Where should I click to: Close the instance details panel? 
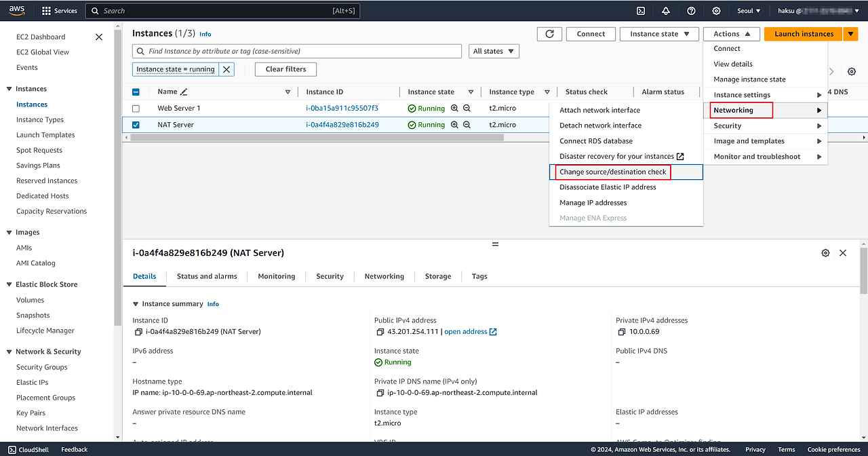pyautogui.click(x=843, y=252)
